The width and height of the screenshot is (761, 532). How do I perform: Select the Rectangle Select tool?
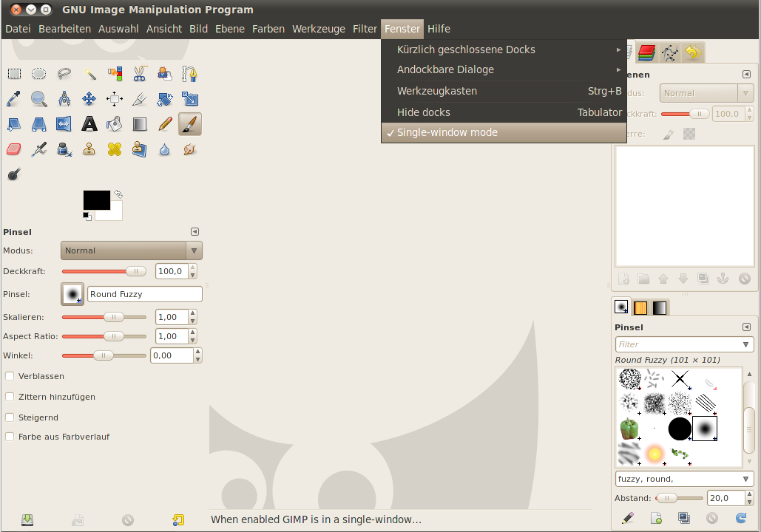[13, 73]
